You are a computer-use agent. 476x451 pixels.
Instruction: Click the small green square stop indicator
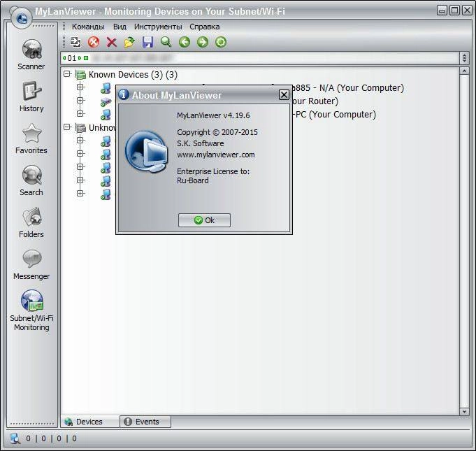tap(86, 58)
